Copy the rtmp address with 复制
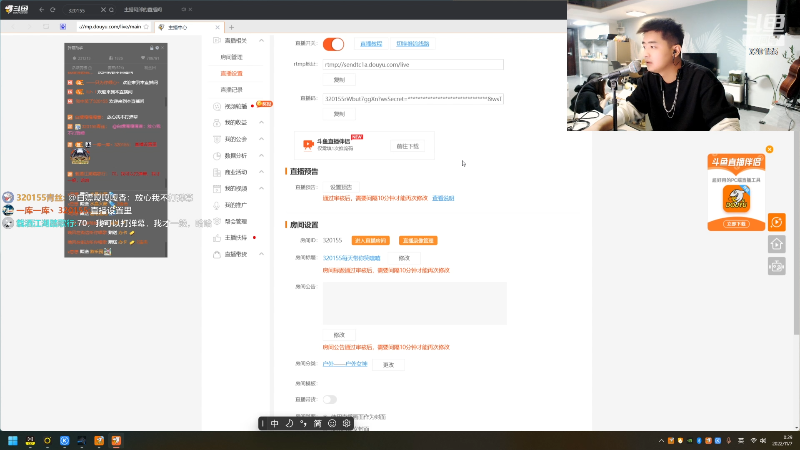This screenshot has height=450, width=800. 339,80
